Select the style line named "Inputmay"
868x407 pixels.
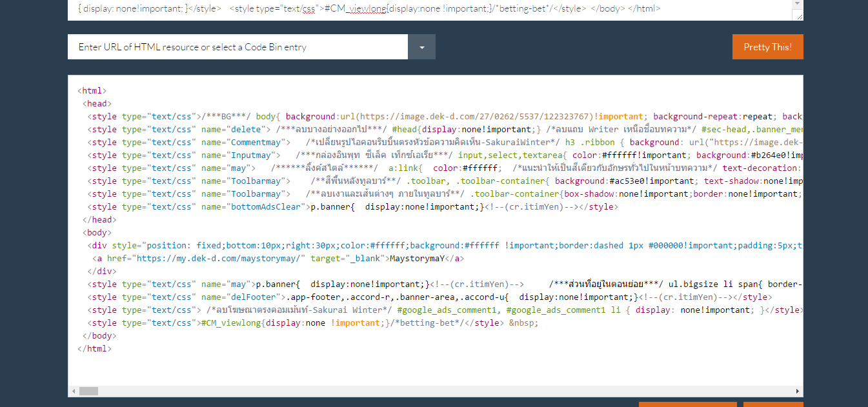click(x=445, y=155)
